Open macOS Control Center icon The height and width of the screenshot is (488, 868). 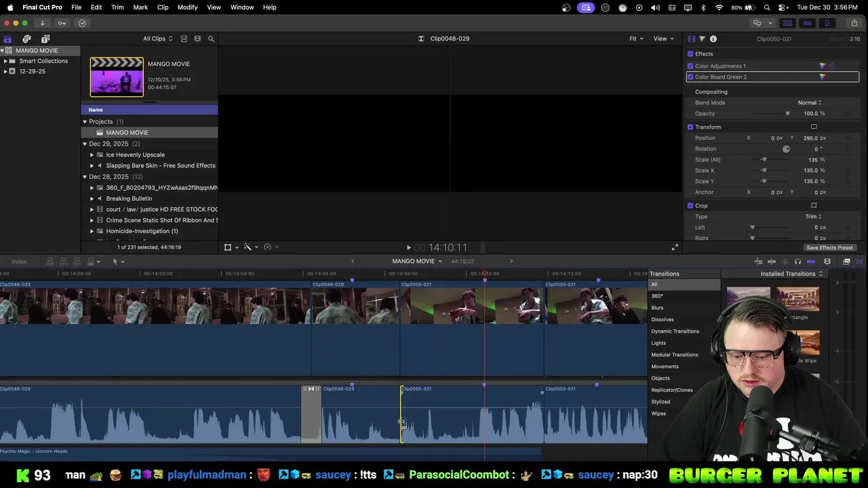pos(783,7)
